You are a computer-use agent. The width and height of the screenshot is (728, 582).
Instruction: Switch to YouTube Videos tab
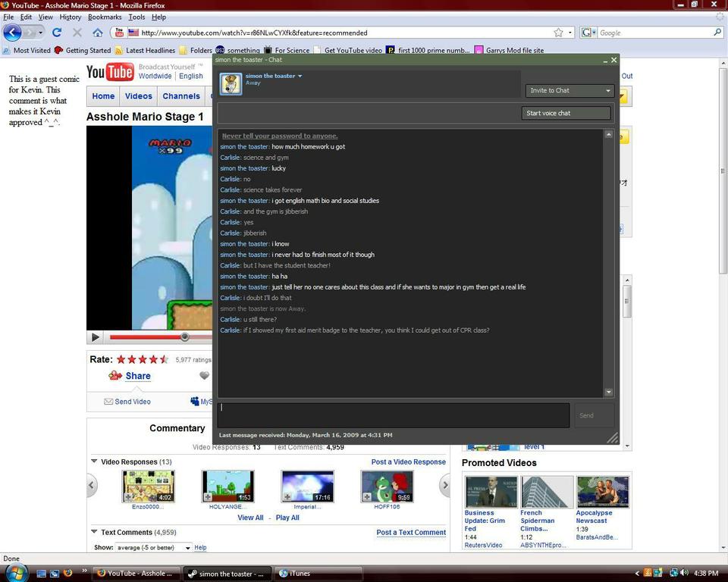pos(138,96)
